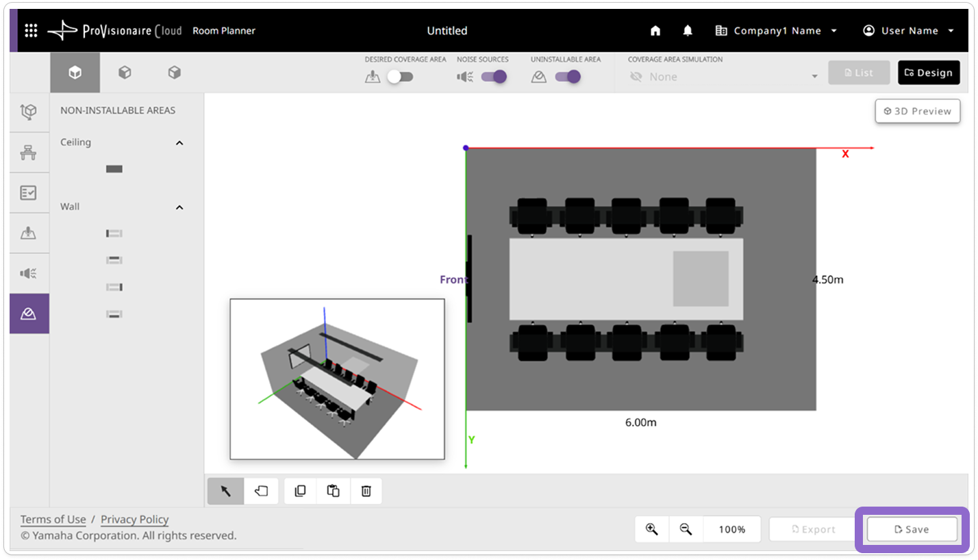Click the Wall section label
This screenshot has height=560, width=978.
pos(70,207)
